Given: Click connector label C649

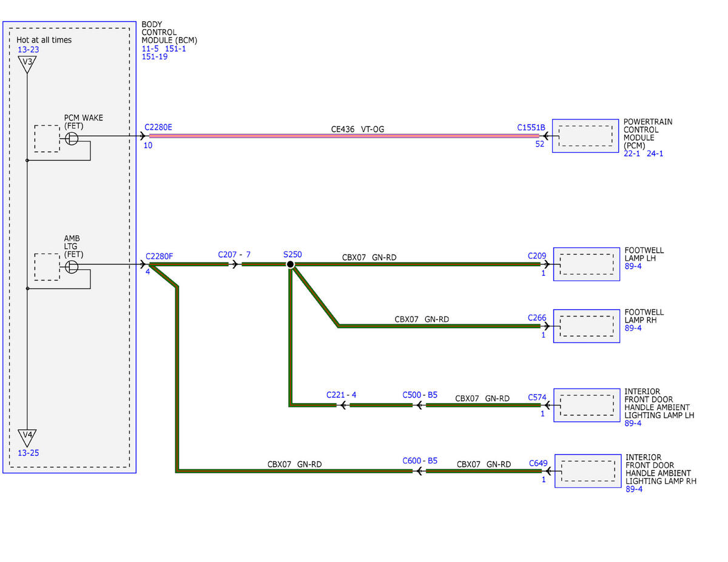Looking at the screenshot, I should (x=538, y=463).
